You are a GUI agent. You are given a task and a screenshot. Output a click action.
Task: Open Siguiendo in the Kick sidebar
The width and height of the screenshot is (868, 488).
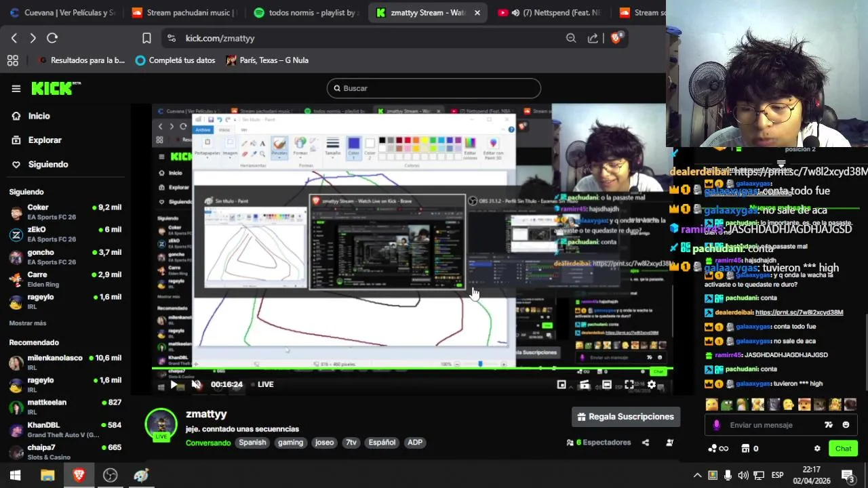point(39,165)
